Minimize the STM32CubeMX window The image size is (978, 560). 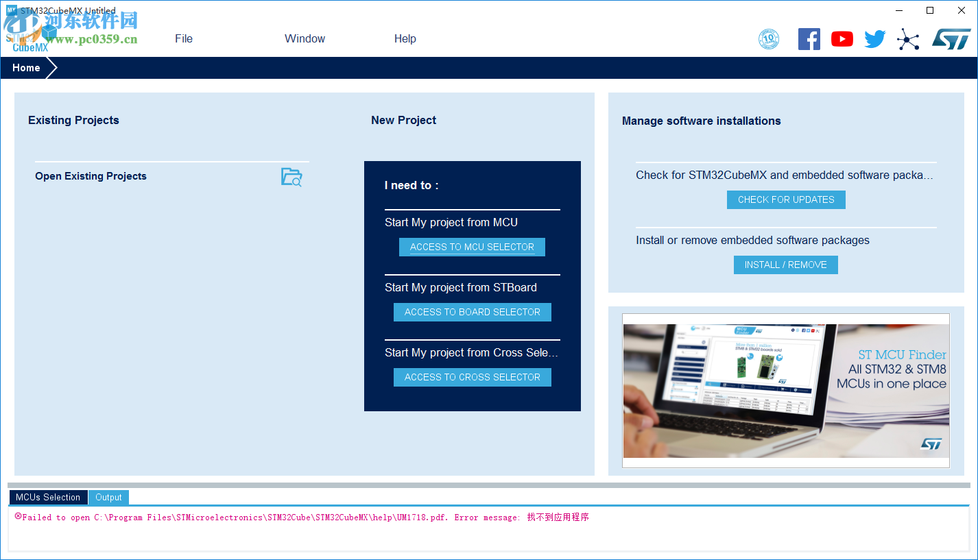coord(898,10)
